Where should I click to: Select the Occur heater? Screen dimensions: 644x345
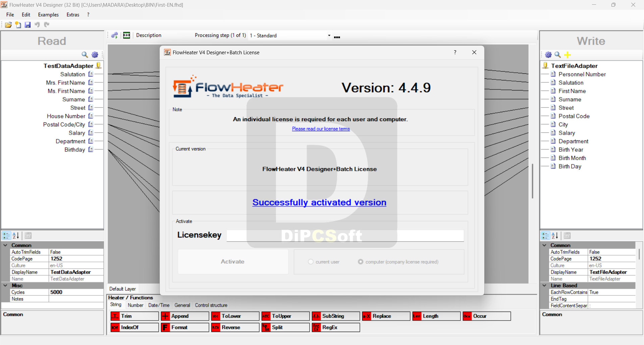487,316
